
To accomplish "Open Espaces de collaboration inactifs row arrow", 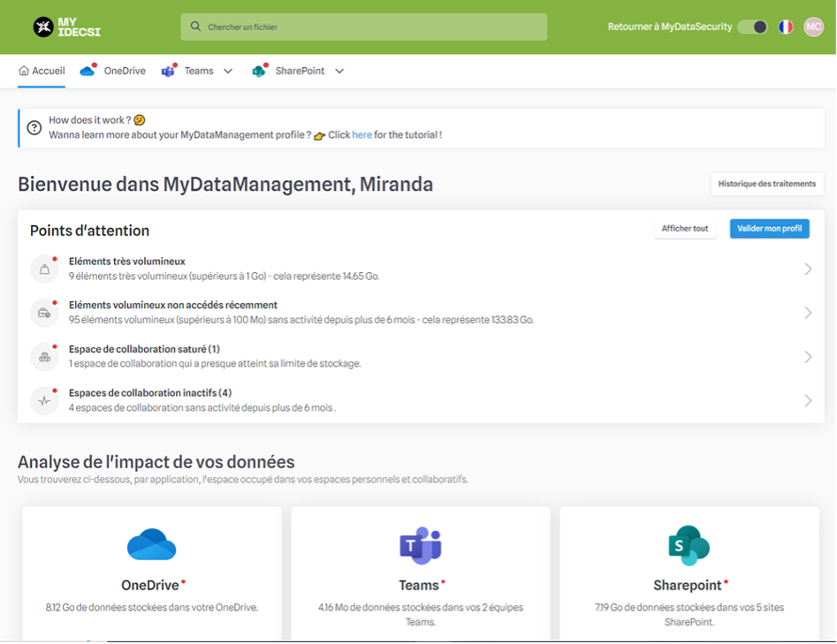I will [x=808, y=401].
